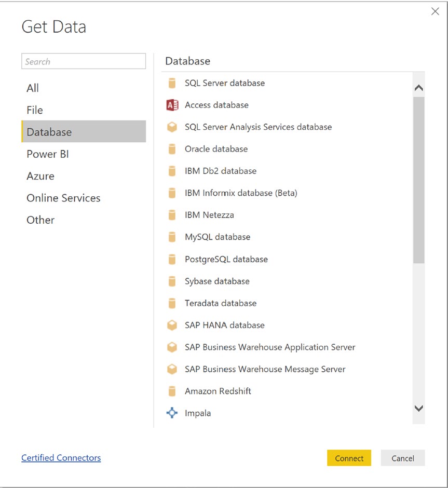
Task: Select the 'SQL Server database' text
Action: click(225, 83)
